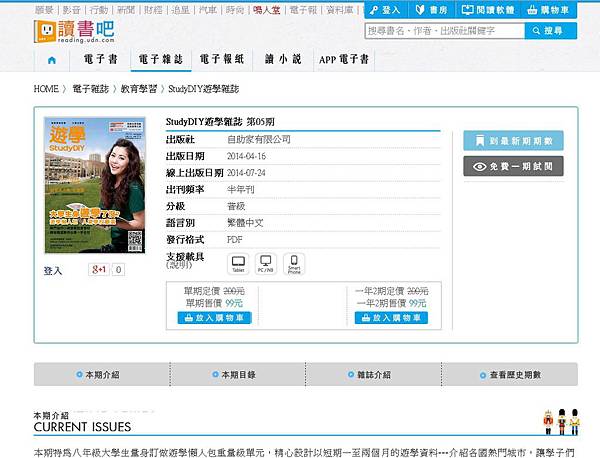This screenshot has width=600, height=458.
Task: Jump to 本期目錄 section
Action: point(238,375)
